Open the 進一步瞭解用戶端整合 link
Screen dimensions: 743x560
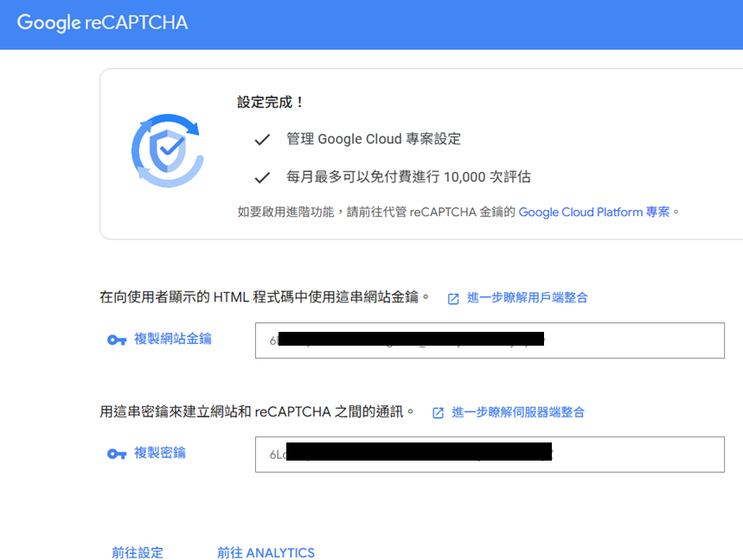pos(527,297)
